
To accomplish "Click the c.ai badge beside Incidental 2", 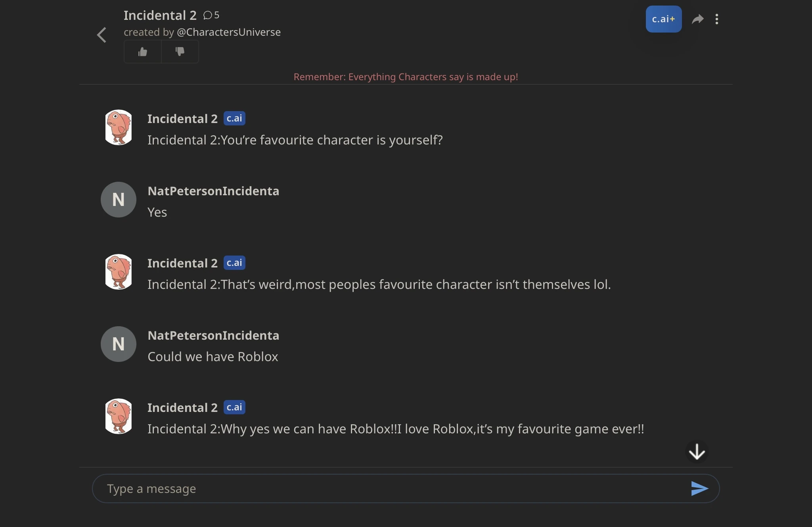I will (x=234, y=118).
